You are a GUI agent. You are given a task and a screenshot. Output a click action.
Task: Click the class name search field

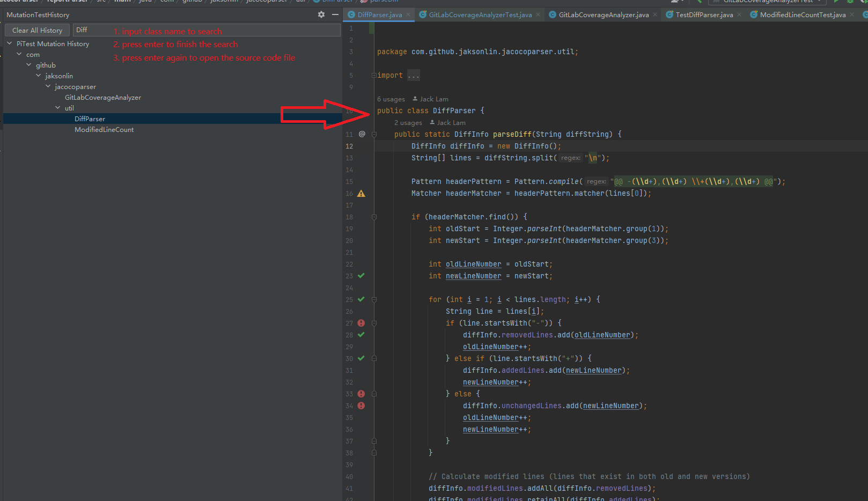(207, 30)
